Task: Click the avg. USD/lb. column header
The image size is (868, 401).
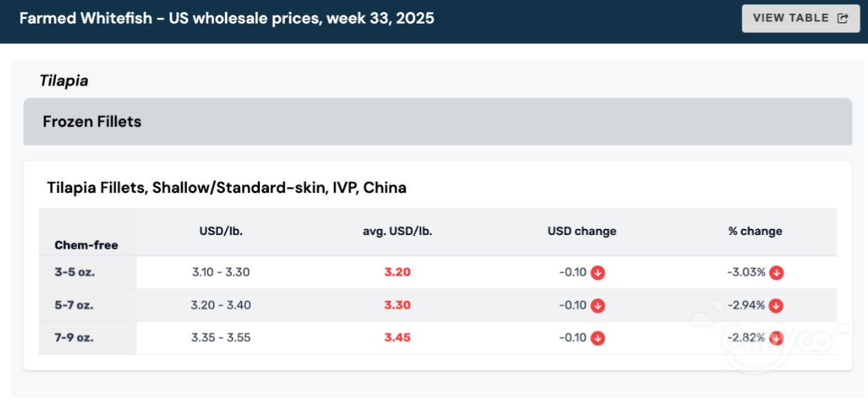Action: [397, 232]
